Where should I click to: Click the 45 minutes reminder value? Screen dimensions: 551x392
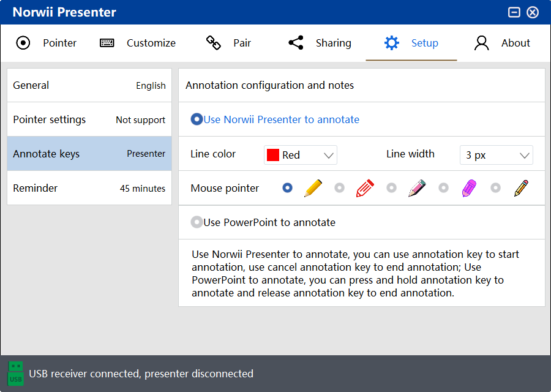point(142,189)
